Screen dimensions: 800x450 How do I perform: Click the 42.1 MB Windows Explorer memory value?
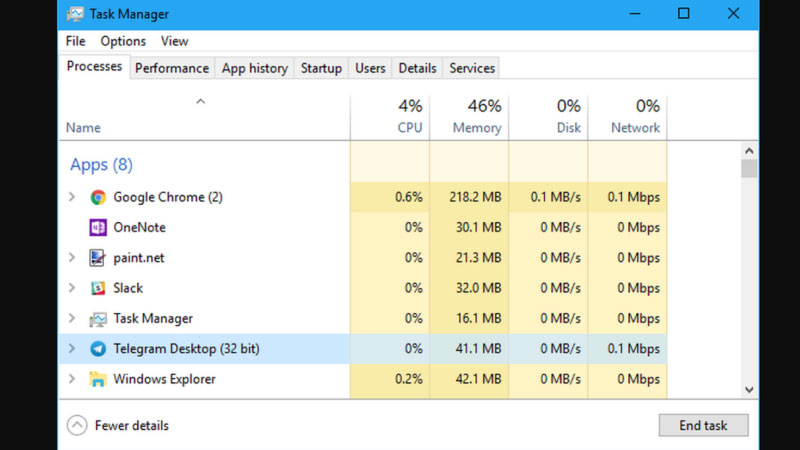[479, 379]
